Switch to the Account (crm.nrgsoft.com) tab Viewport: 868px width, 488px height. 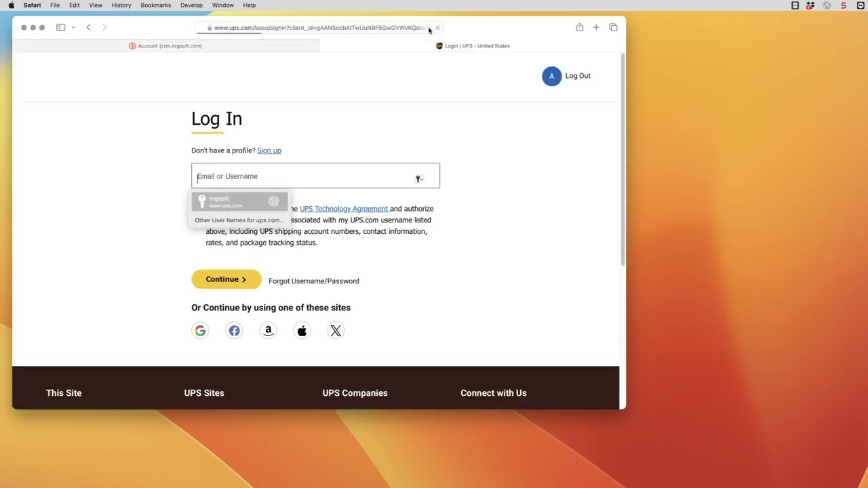tap(165, 46)
